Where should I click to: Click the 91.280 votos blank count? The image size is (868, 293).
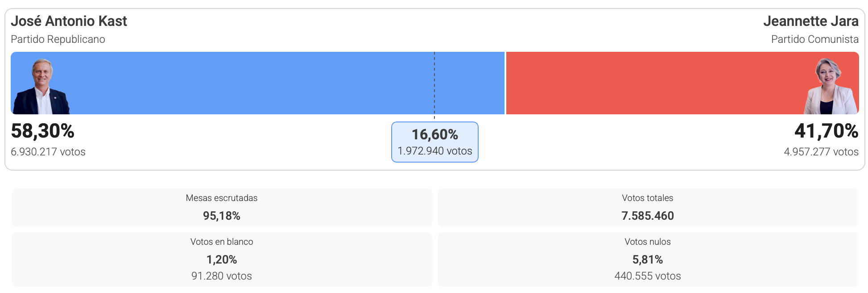pyautogui.click(x=222, y=276)
